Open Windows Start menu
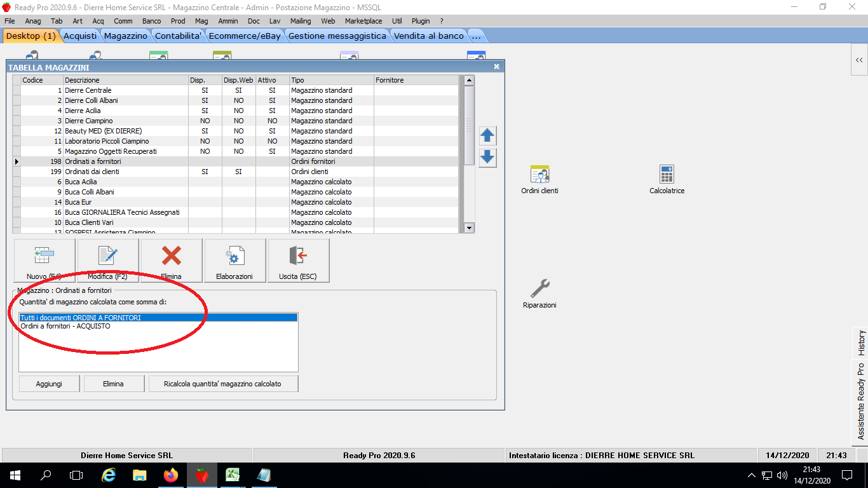The width and height of the screenshot is (868, 488). (15, 475)
